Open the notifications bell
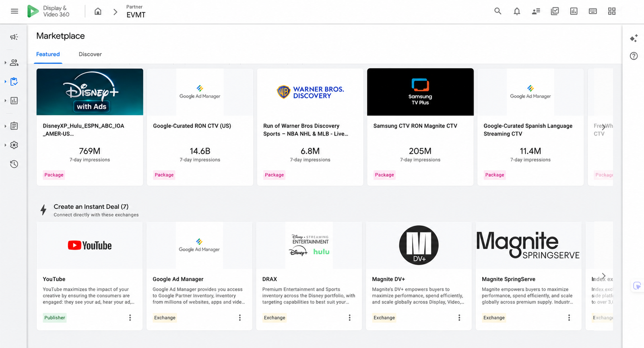 pyautogui.click(x=517, y=11)
